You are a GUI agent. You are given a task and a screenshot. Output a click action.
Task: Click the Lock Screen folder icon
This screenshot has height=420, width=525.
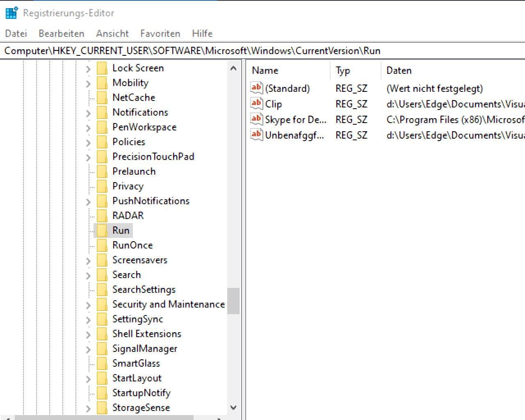click(x=102, y=68)
